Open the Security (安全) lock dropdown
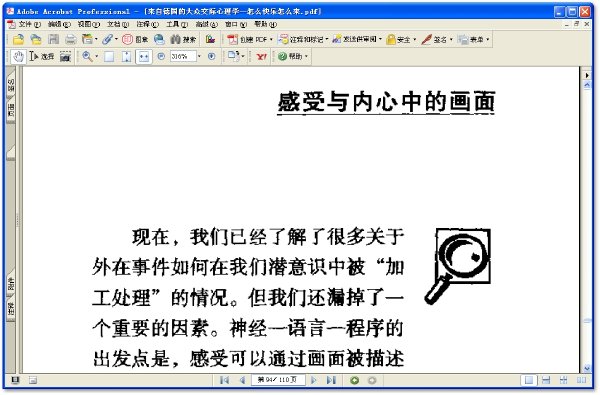This screenshot has height=395, width=600. pos(401,39)
